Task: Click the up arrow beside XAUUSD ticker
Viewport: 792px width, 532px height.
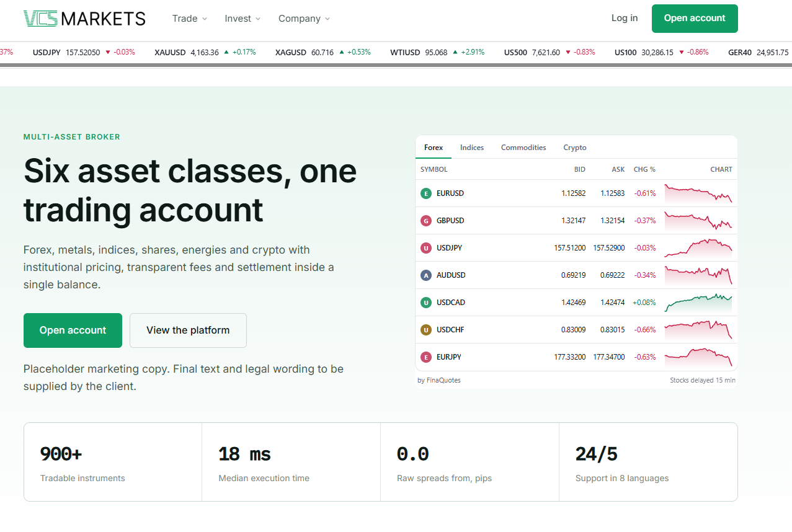Action: pos(226,53)
